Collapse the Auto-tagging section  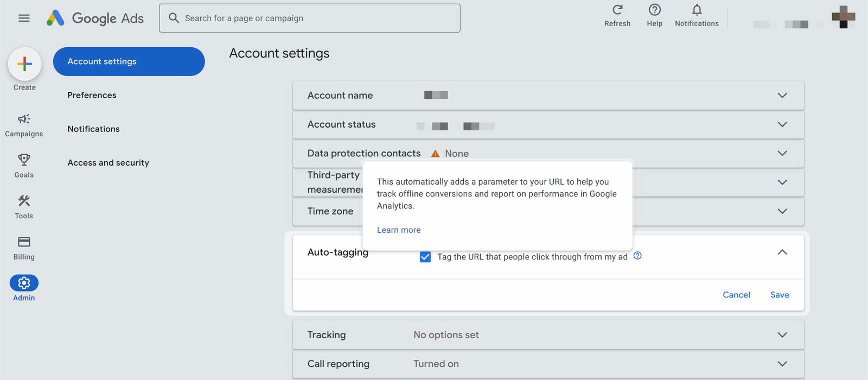tap(782, 252)
